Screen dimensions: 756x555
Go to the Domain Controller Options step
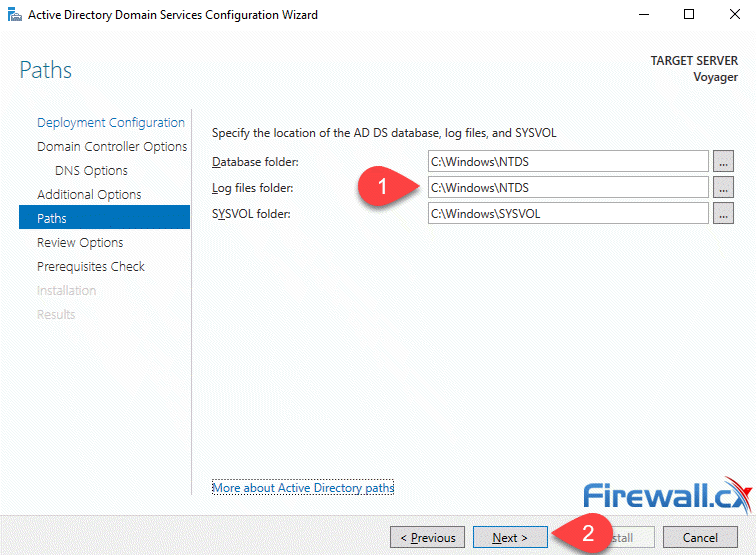pos(112,147)
